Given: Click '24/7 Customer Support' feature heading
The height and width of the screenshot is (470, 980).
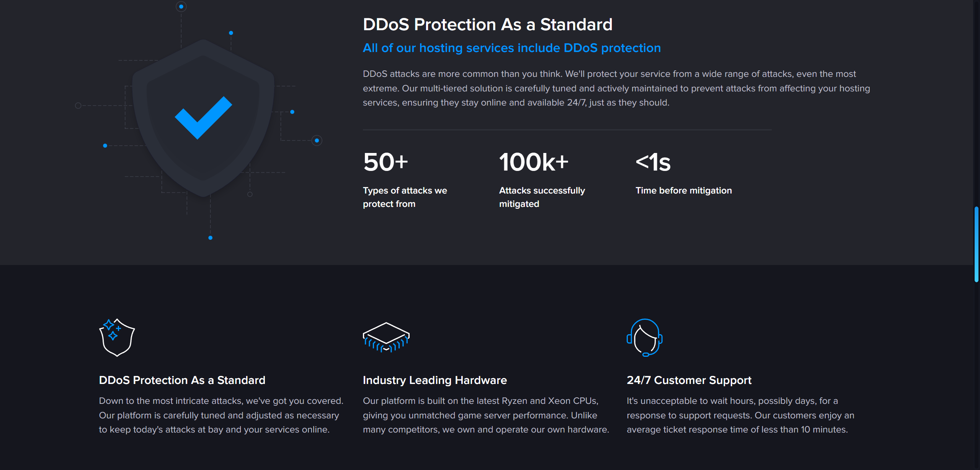Looking at the screenshot, I should coord(689,380).
